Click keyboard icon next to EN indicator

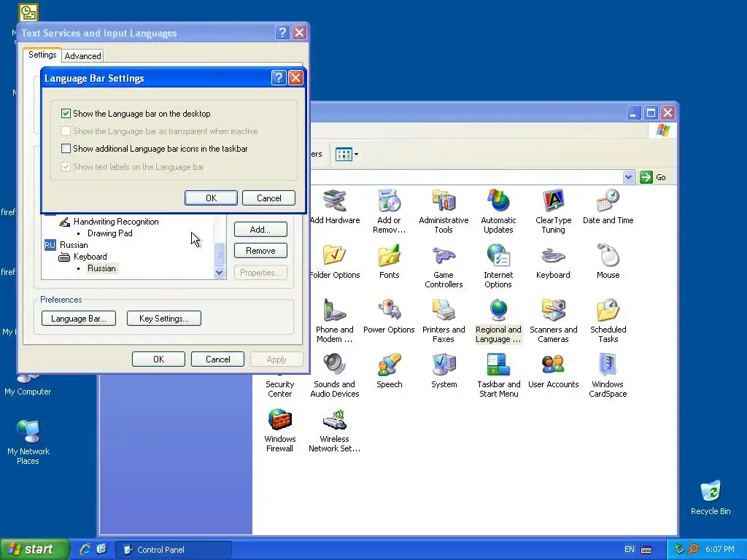[x=646, y=550]
